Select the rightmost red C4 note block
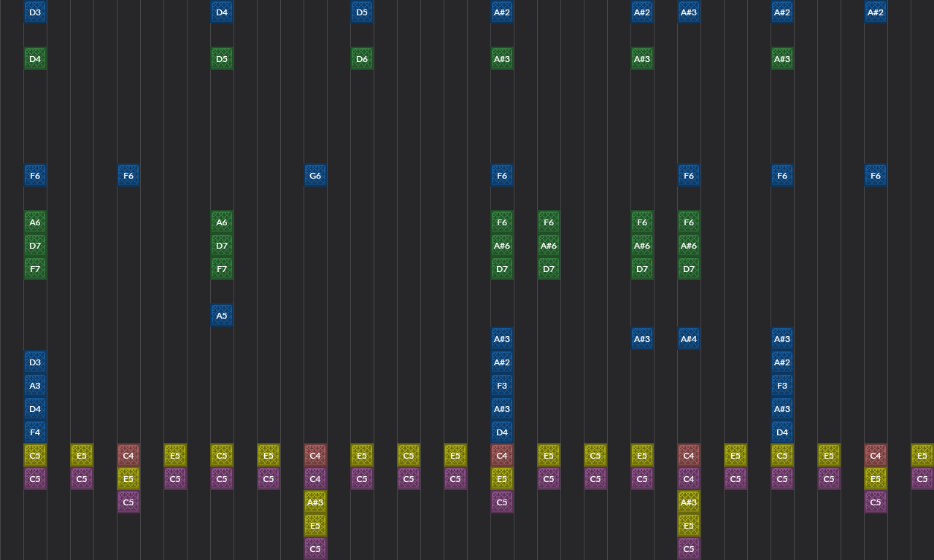The height and width of the screenshot is (560, 934). (876, 456)
